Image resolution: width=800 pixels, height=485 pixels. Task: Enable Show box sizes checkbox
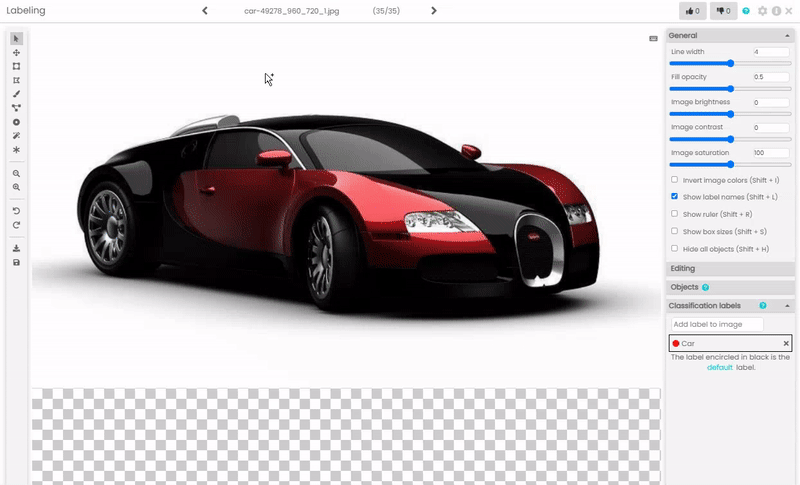click(x=674, y=231)
